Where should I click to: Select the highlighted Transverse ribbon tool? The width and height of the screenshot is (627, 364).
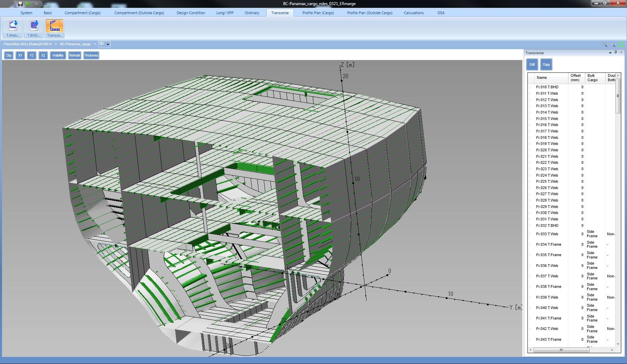(54, 28)
